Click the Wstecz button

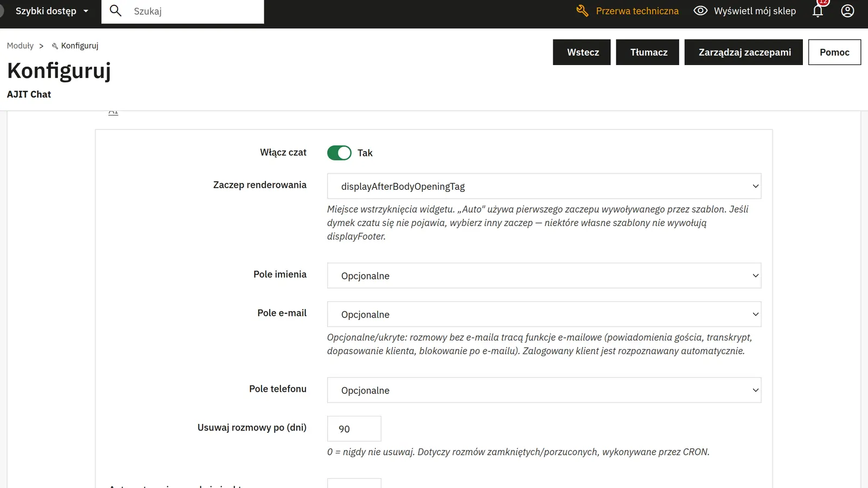pyautogui.click(x=582, y=52)
